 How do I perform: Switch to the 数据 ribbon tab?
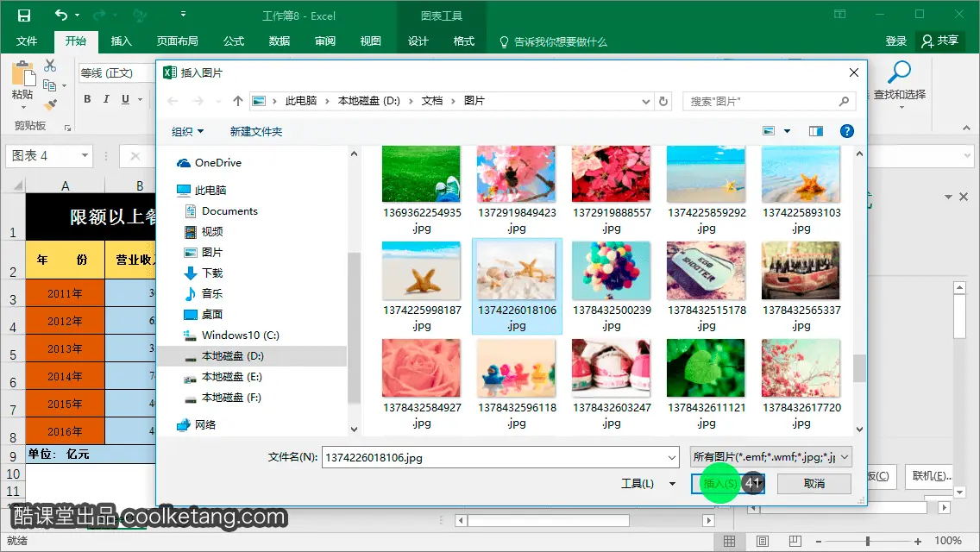click(x=280, y=41)
